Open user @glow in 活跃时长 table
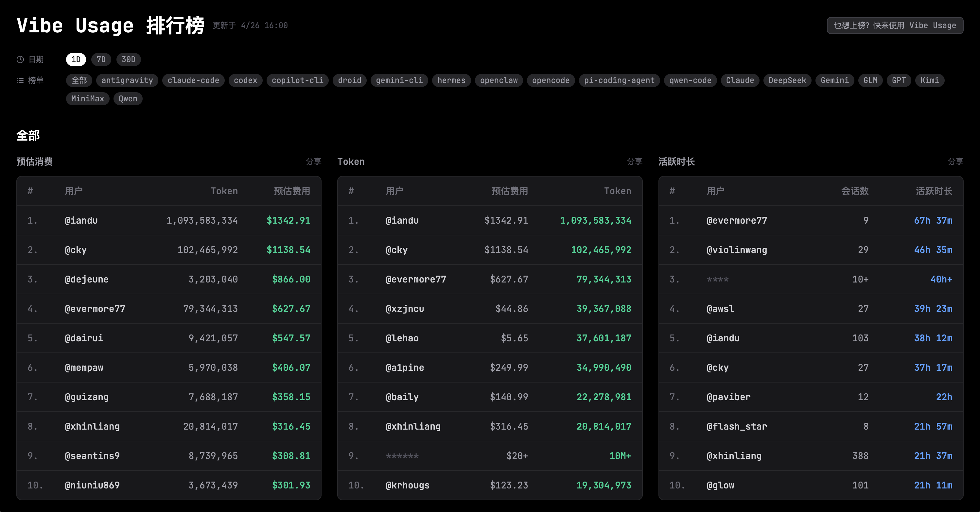Viewport: 980px width, 512px height. [x=720, y=485]
